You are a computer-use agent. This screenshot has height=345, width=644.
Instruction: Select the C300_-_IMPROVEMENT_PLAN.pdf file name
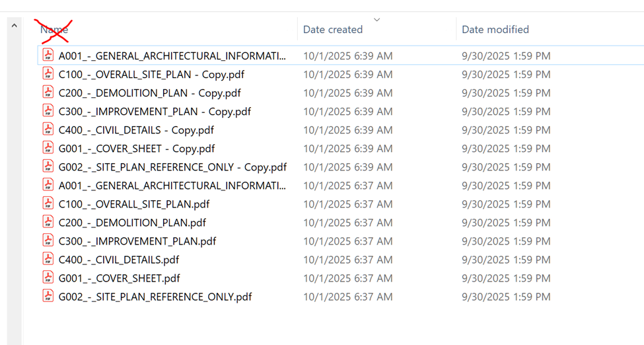point(137,241)
